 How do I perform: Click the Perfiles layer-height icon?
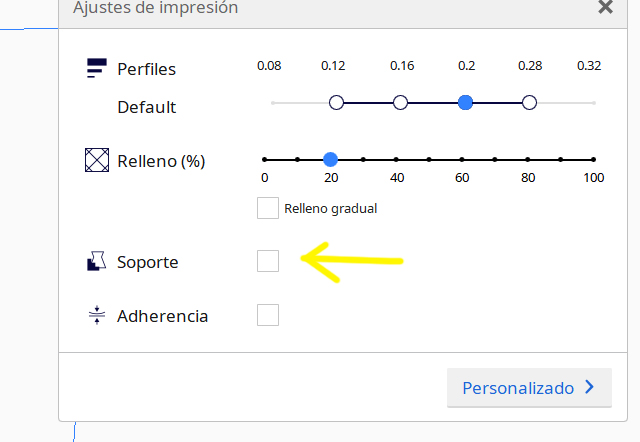click(96, 69)
